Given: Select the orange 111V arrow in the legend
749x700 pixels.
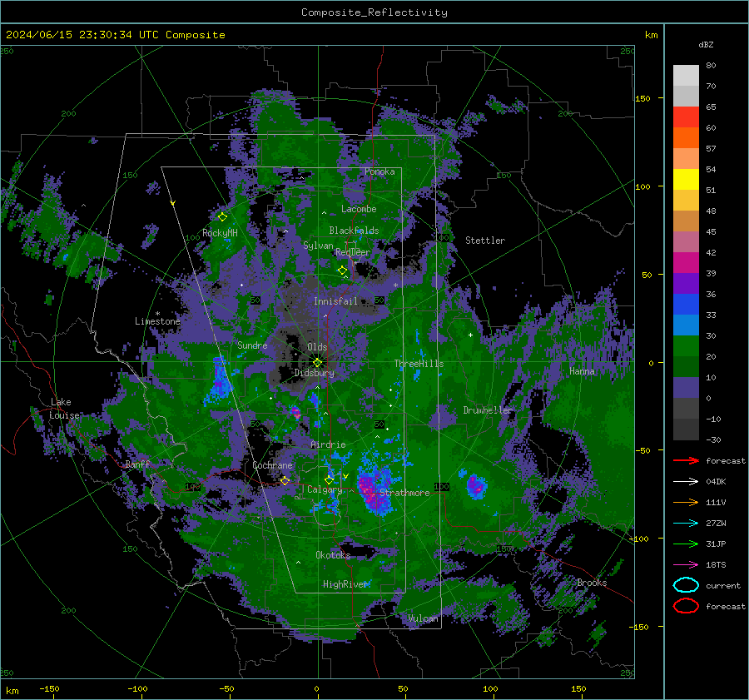Looking at the screenshot, I should (686, 502).
